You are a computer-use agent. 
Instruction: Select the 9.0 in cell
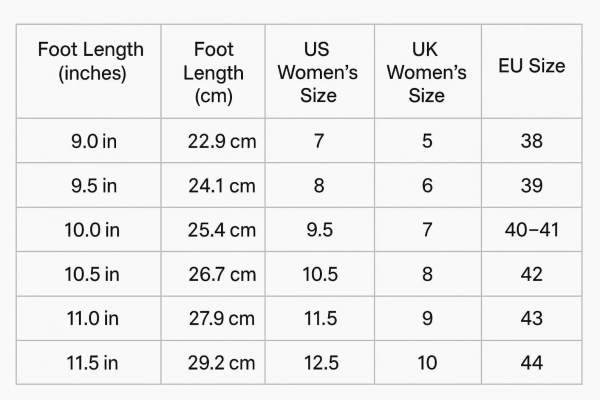click(91, 141)
